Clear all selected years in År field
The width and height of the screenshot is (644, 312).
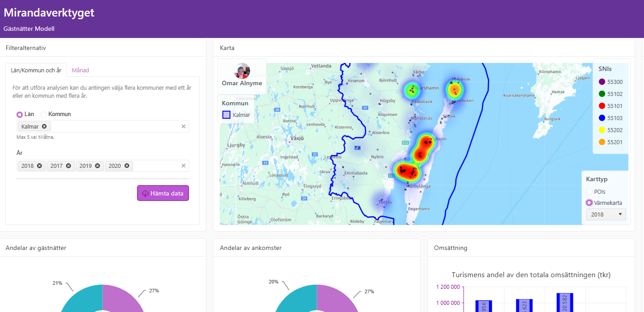click(x=183, y=166)
